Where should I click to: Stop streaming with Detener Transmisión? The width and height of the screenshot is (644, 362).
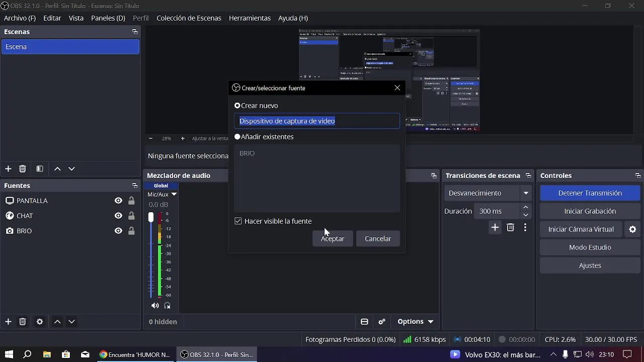click(x=590, y=193)
